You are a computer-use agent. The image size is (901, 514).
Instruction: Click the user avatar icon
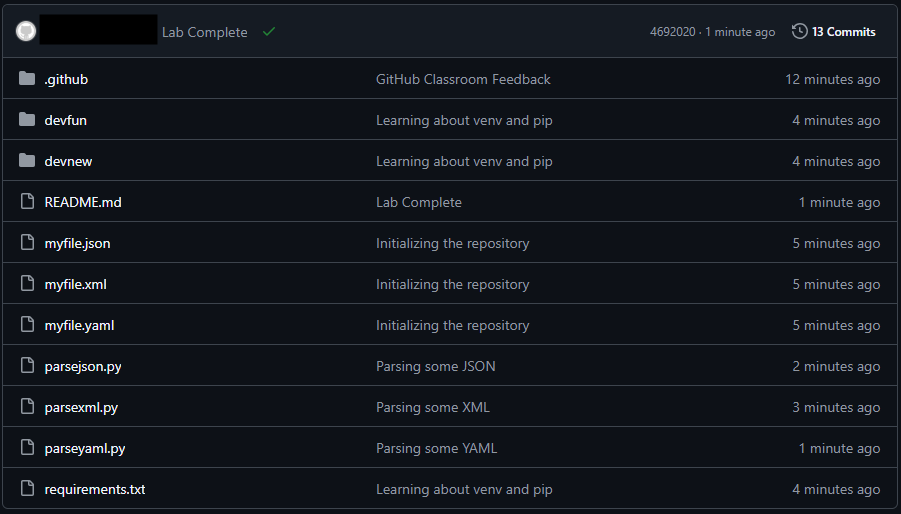[x=26, y=32]
